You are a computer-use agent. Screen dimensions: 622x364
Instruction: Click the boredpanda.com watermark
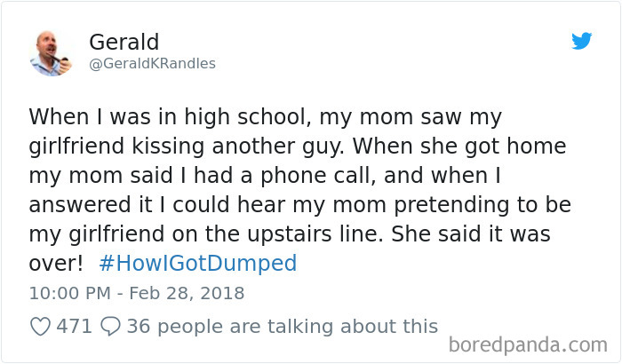tap(528, 344)
